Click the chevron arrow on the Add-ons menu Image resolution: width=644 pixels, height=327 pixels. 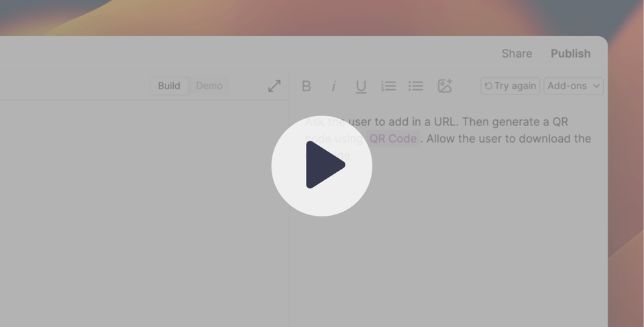pyautogui.click(x=596, y=86)
